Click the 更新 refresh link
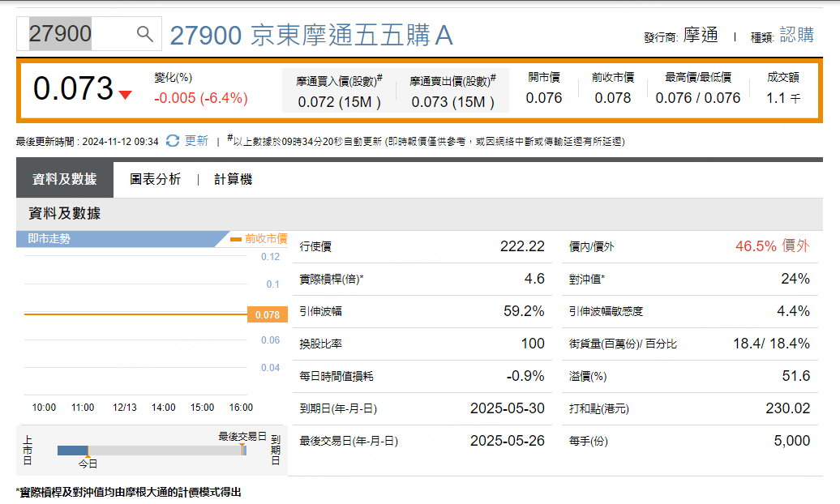The image size is (840, 504). click(196, 141)
